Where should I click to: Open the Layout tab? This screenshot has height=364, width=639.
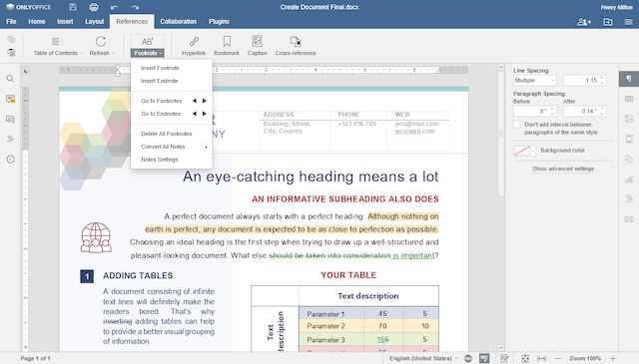(x=95, y=22)
